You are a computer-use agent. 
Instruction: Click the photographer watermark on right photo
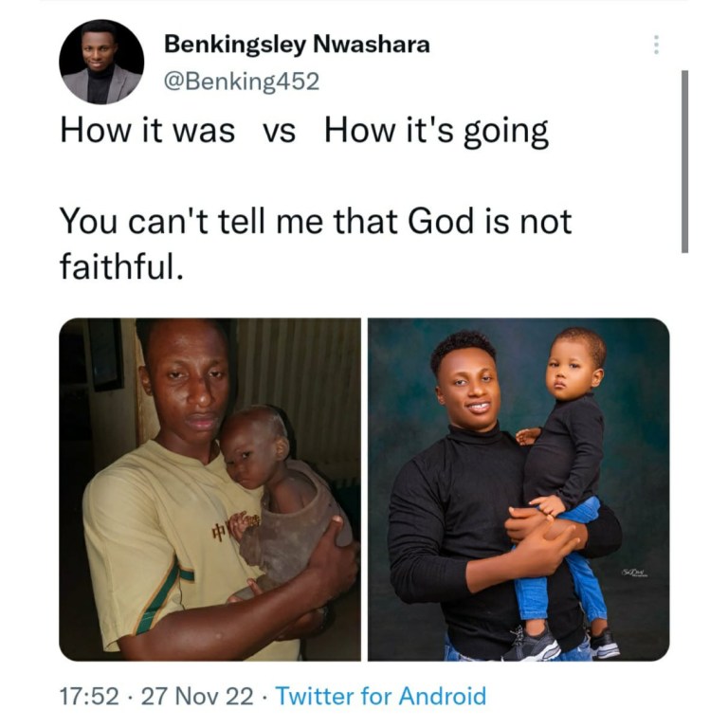pos(636,573)
